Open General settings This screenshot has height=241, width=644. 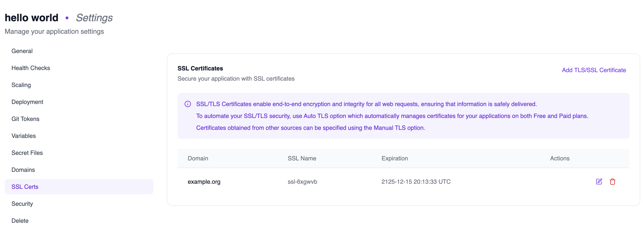22,51
